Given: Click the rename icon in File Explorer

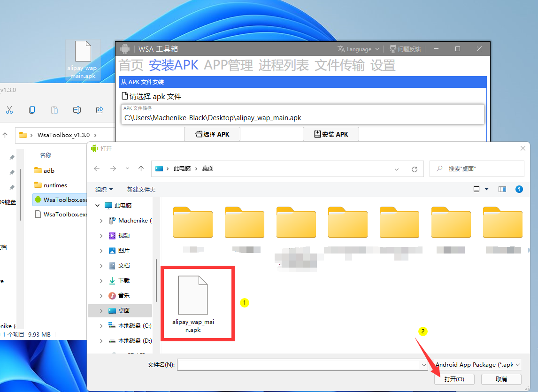Looking at the screenshot, I should 77,110.
